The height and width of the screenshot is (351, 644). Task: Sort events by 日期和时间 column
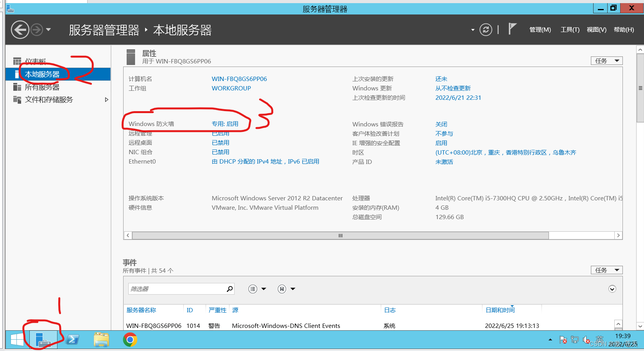point(500,310)
